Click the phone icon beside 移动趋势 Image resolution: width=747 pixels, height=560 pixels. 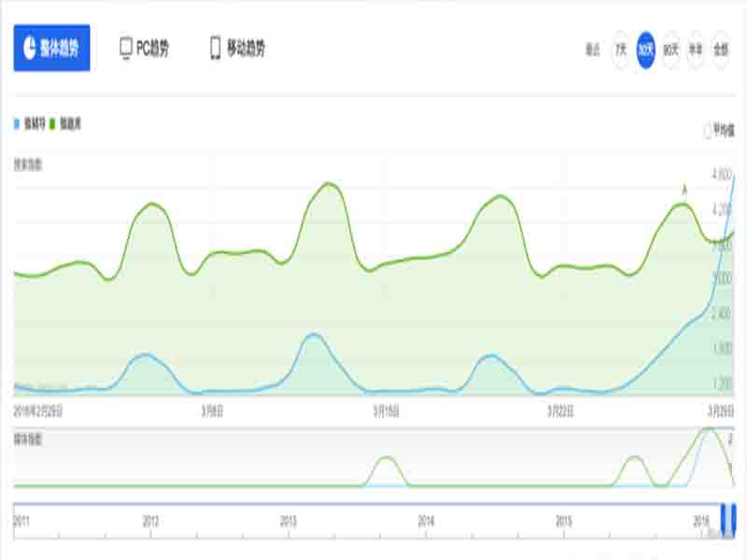click(216, 49)
